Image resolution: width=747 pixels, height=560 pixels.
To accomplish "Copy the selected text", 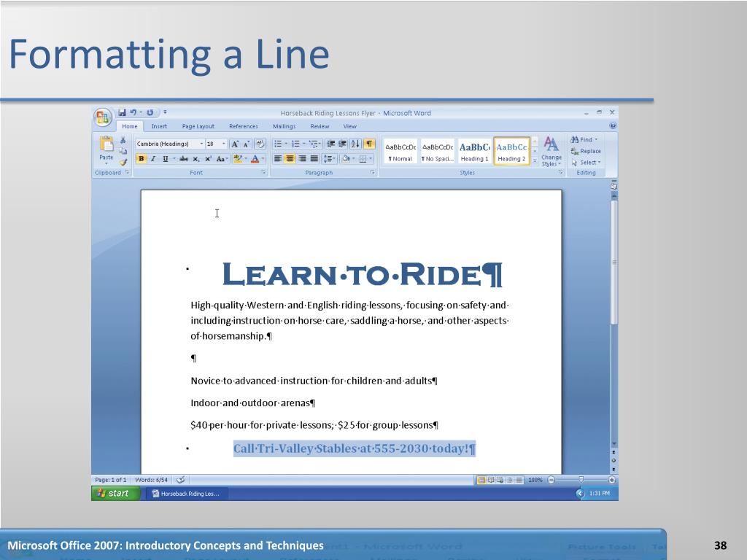I will (123, 151).
